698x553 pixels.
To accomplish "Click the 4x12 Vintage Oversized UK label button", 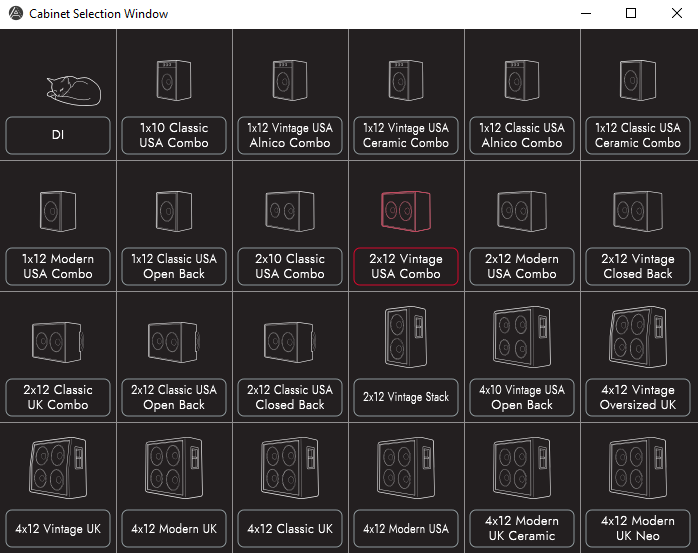I will [x=638, y=397].
